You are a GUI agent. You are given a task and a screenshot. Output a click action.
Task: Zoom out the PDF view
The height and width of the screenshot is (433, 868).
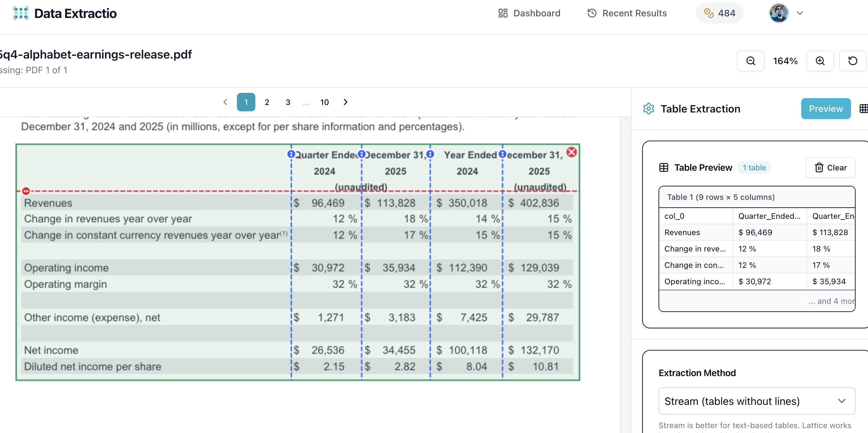pos(750,61)
